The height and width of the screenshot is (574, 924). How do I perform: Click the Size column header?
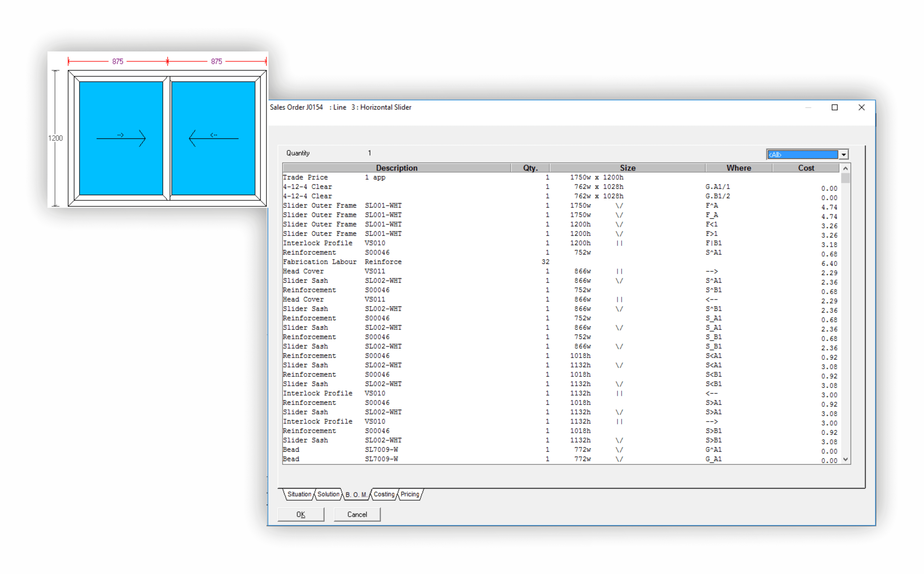[x=627, y=168]
